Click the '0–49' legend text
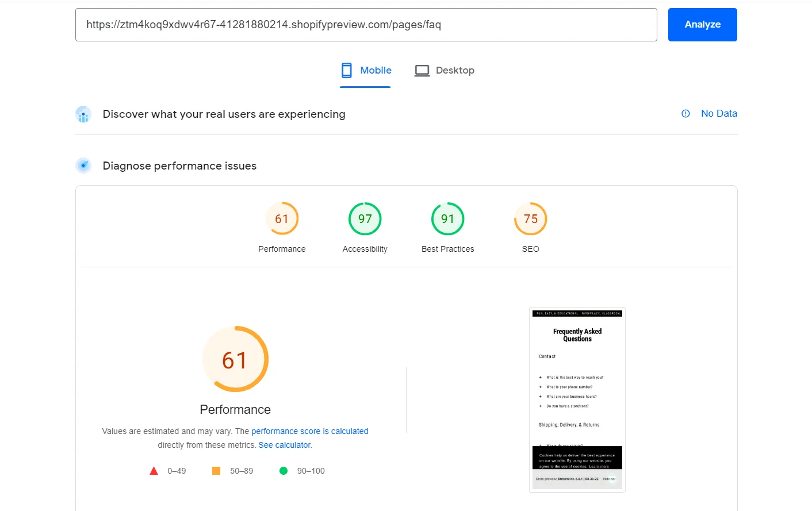812x511 pixels. click(x=177, y=471)
